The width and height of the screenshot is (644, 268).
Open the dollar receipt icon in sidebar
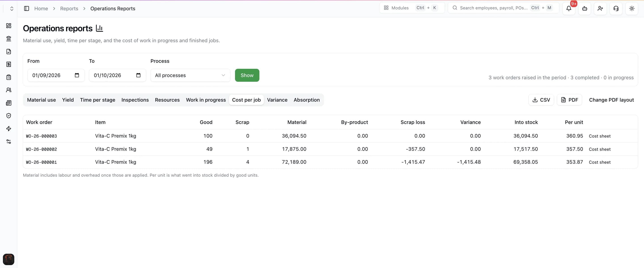8,64
